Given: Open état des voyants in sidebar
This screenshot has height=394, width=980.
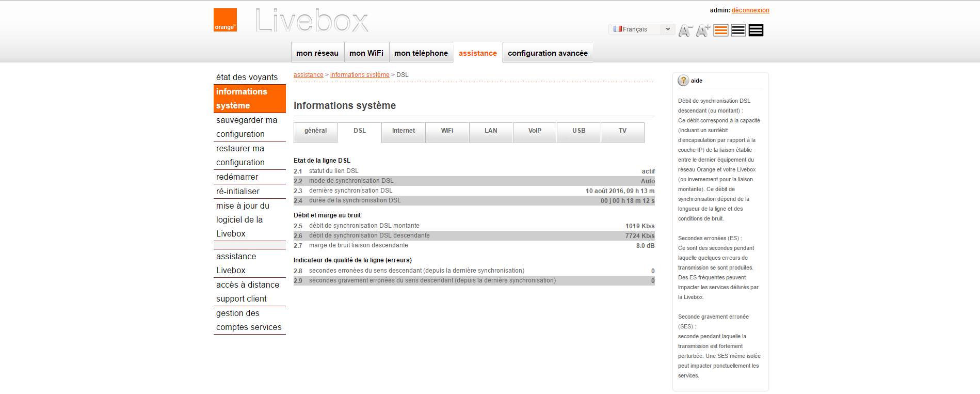Looking at the screenshot, I should (x=247, y=77).
